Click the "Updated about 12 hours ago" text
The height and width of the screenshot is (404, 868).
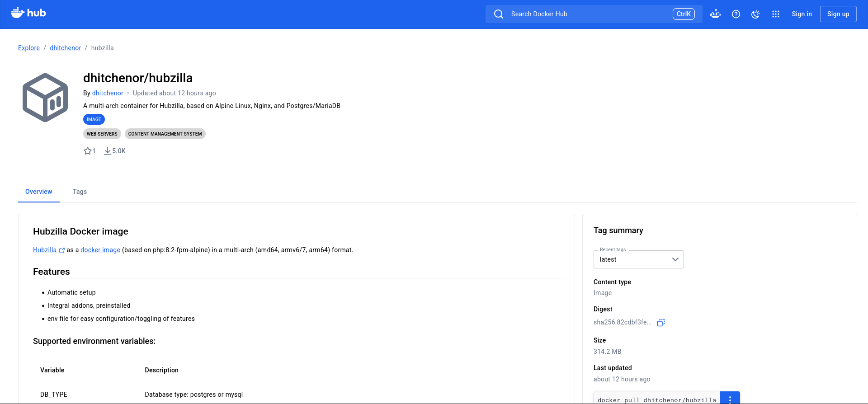point(175,93)
